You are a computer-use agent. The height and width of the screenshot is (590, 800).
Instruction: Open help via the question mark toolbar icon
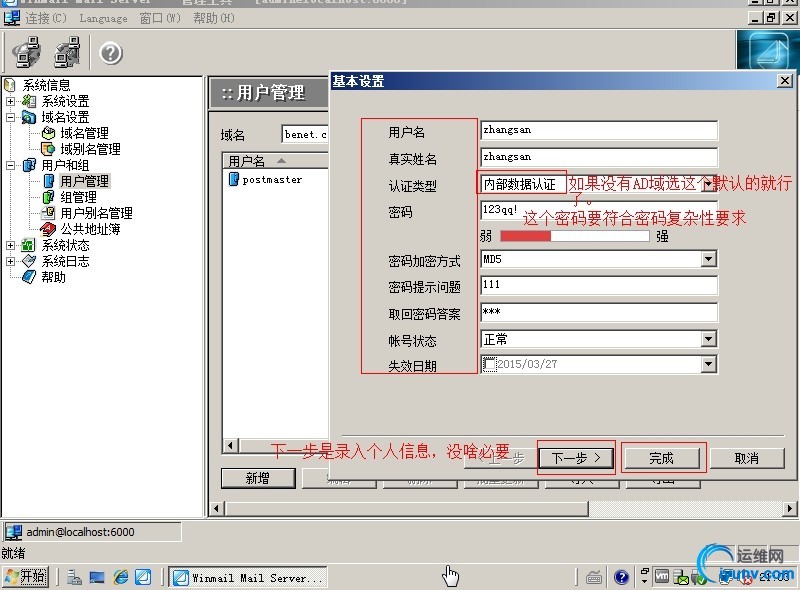click(111, 53)
